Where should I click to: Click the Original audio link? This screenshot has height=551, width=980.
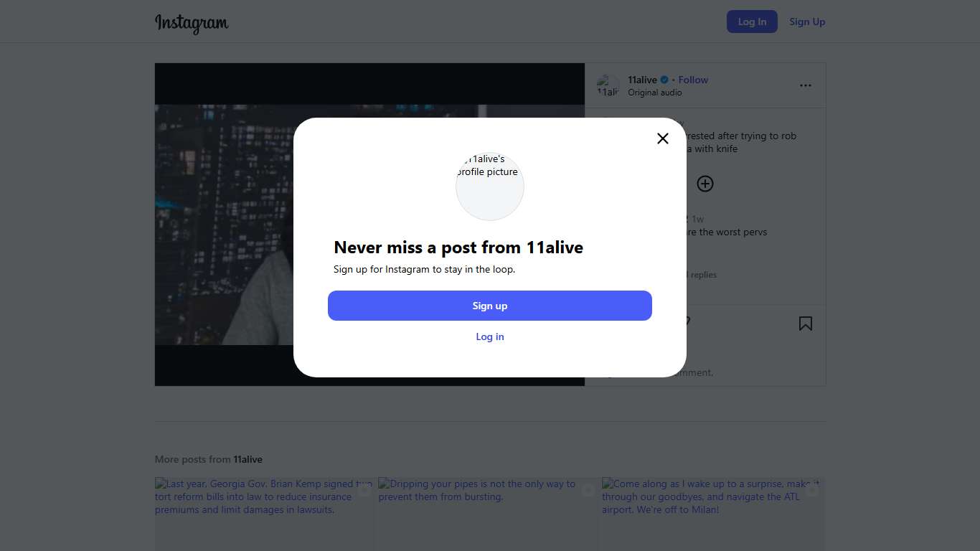[654, 93]
